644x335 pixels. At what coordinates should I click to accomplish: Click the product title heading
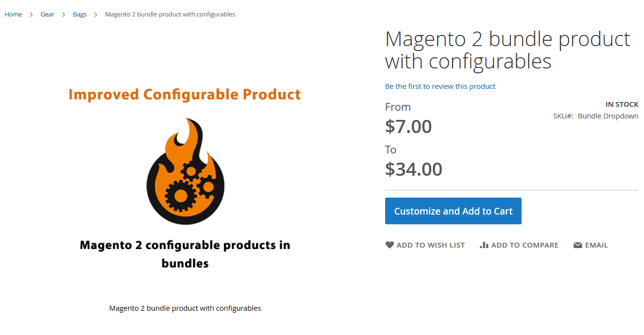pyautogui.click(x=508, y=50)
